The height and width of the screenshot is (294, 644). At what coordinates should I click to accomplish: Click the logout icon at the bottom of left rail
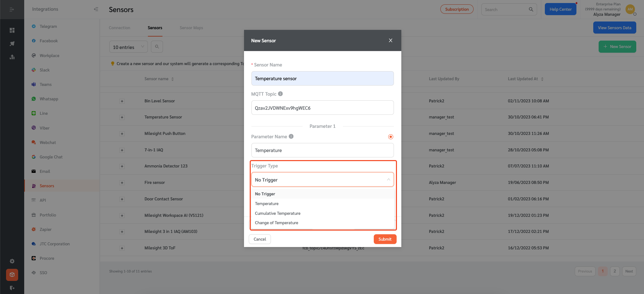tap(12, 288)
